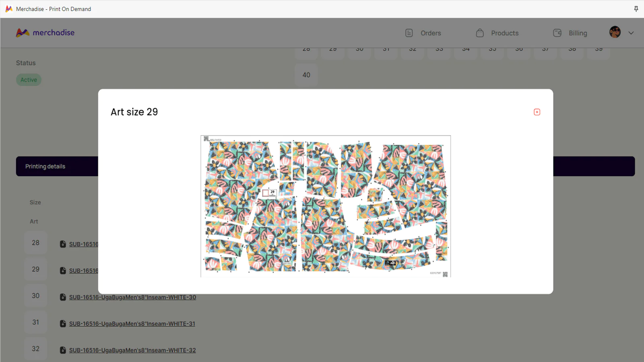The height and width of the screenshot is (362, 644).
Task: Close the Art size 29 dialog
Action: 537,112
